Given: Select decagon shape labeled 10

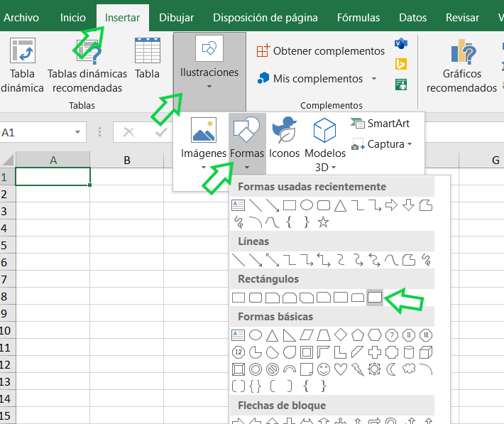Looking at the screenshot, I should click(x=426, y=335).
